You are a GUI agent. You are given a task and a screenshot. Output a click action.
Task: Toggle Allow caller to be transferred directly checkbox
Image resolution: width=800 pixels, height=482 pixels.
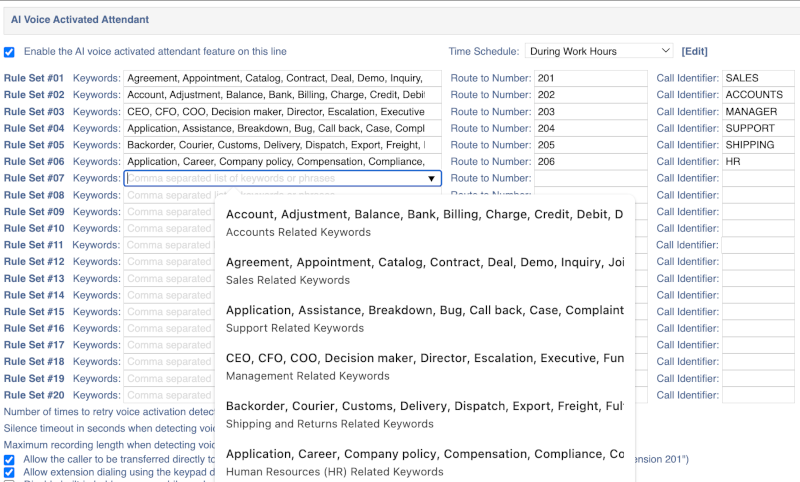pyautogui.click(x=9, y=460)
